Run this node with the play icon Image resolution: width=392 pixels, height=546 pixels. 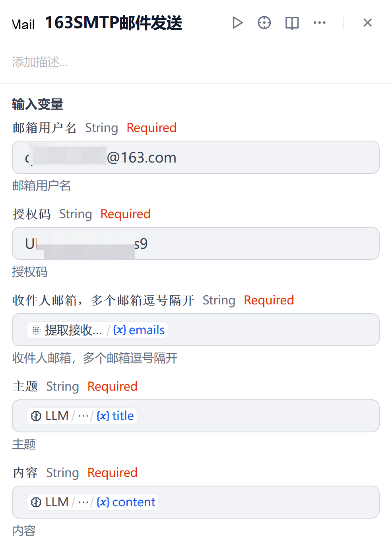(237, 23)
